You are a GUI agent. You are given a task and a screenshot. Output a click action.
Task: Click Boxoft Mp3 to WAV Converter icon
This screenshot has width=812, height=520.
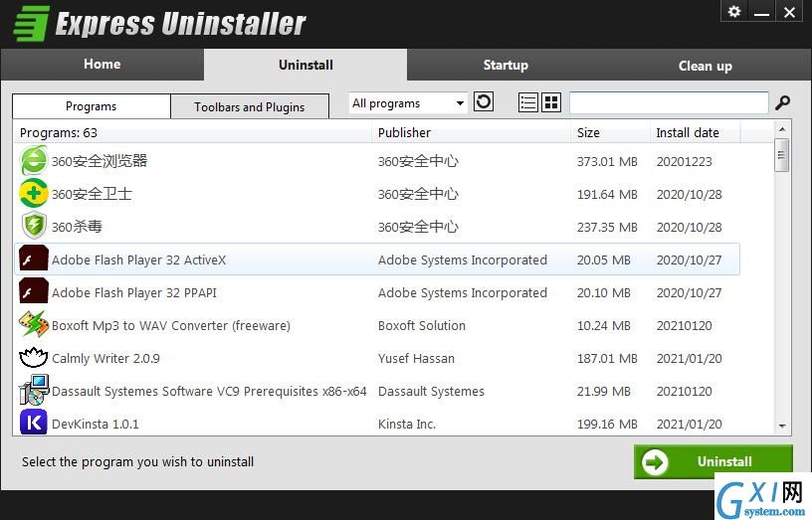coord(34,324)
